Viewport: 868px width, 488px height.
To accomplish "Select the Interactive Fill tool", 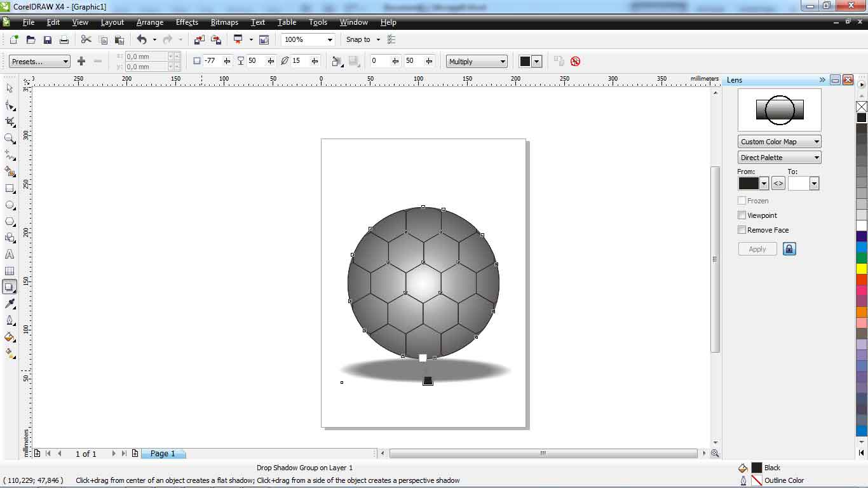I will click(10, 353).
